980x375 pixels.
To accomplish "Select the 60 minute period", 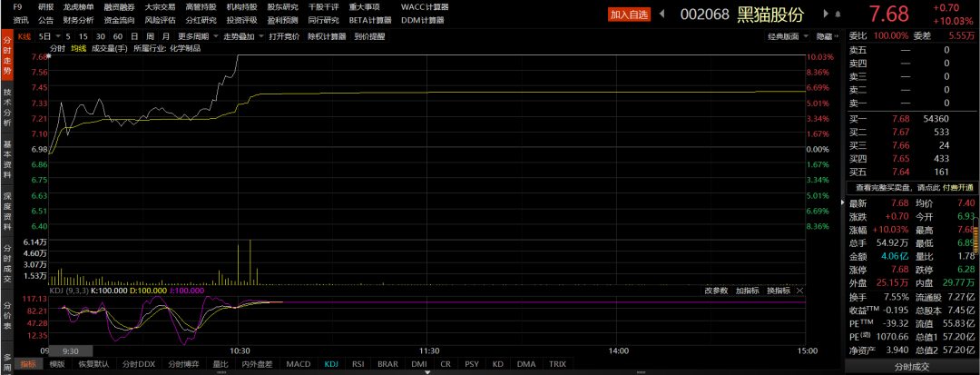I will (x=117, y=37).
